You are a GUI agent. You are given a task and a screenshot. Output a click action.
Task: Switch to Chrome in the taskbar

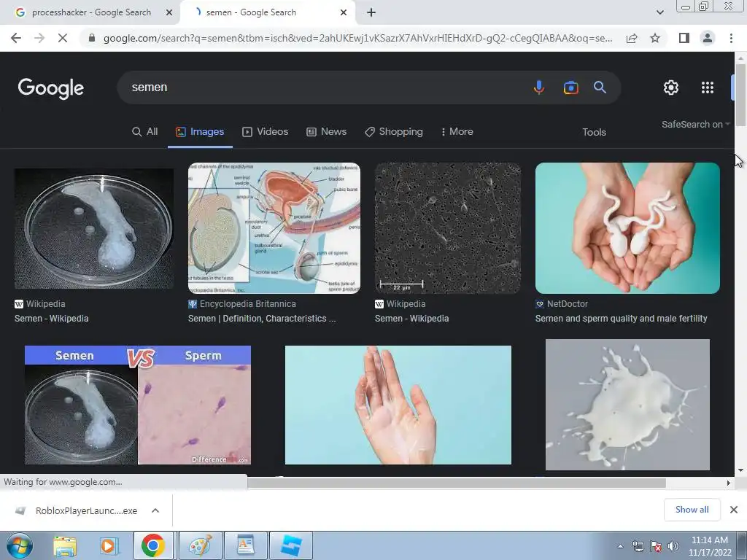click(x=153, y=545)
